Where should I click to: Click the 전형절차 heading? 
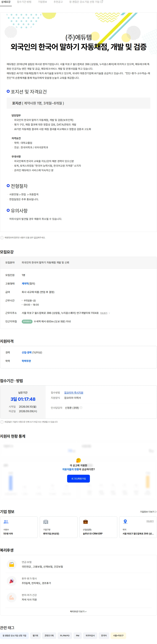click(x=19, y=186)
